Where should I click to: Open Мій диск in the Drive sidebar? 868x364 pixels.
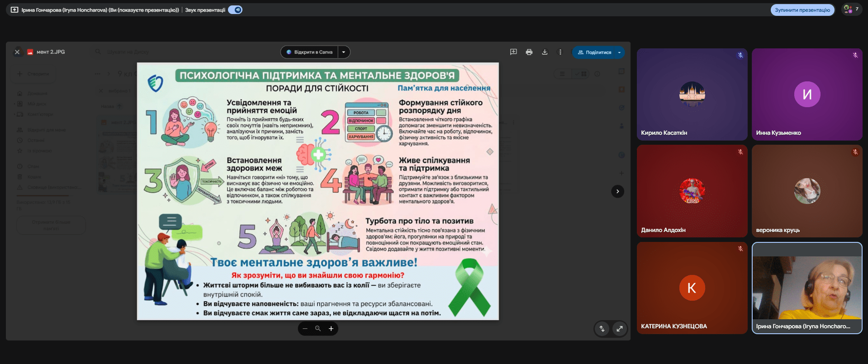[x=37, y=104]
